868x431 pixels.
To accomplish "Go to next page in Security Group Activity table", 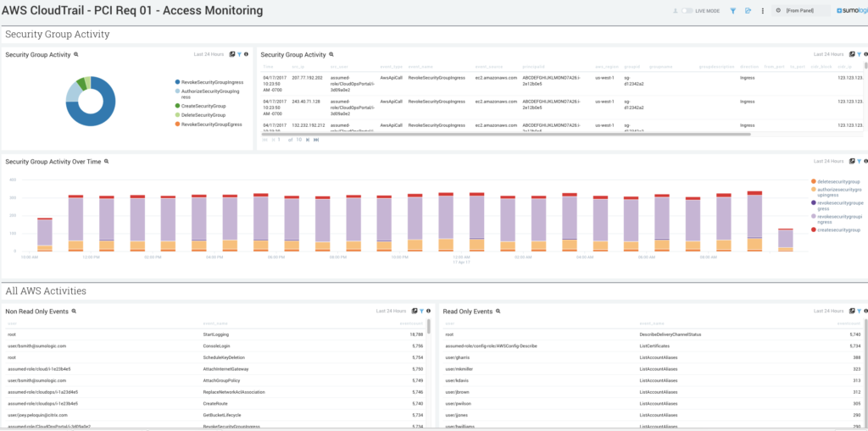I will point(308,140).
